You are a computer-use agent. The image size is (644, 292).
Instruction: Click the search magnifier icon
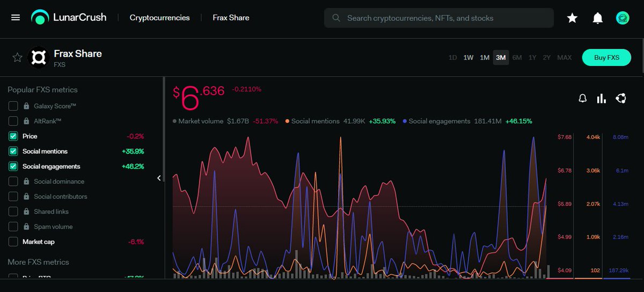coord(336,18)
